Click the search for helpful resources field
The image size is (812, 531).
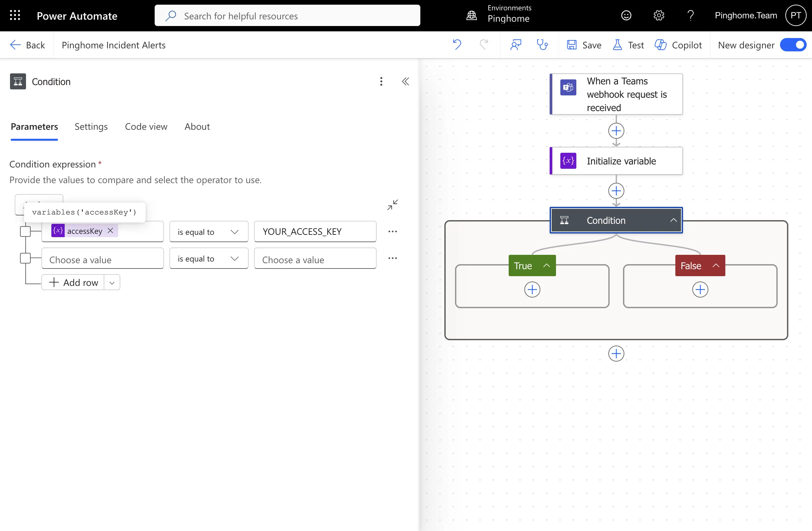[287, 15]
